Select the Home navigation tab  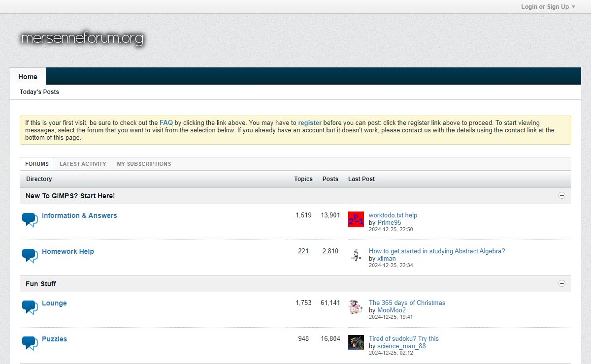[28, 77]
